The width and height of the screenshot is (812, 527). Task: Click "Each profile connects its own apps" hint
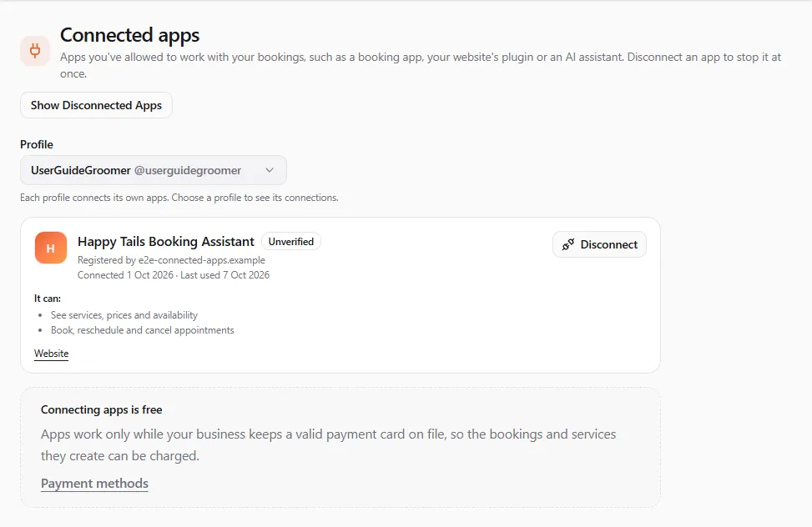point(179,198)
